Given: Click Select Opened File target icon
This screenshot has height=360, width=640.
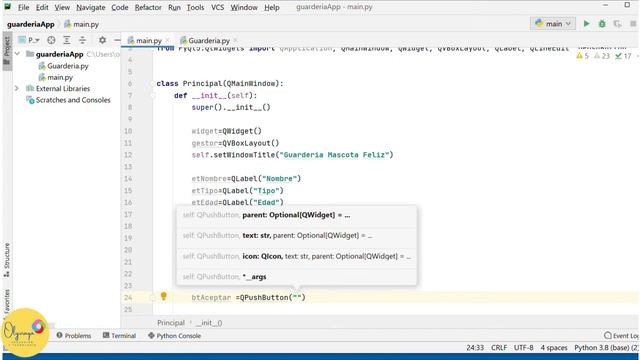Looking at the screenshot, I should coord(51,40).
